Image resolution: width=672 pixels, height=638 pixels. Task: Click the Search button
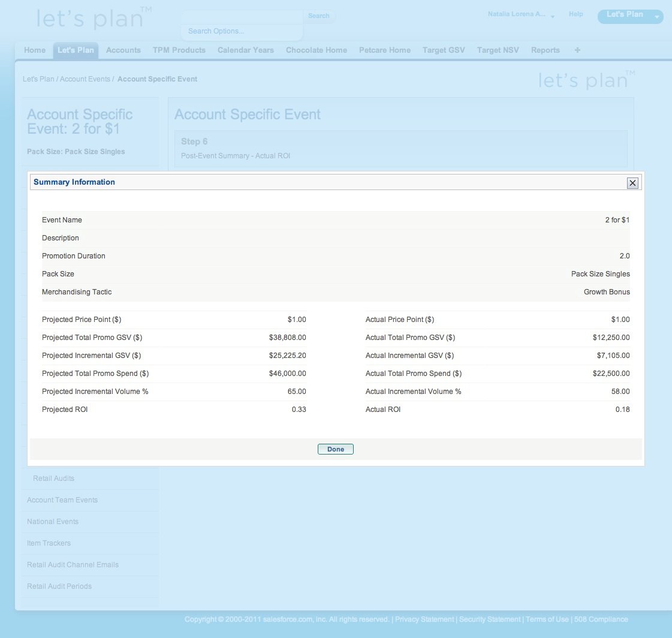[x=319, y=16]
